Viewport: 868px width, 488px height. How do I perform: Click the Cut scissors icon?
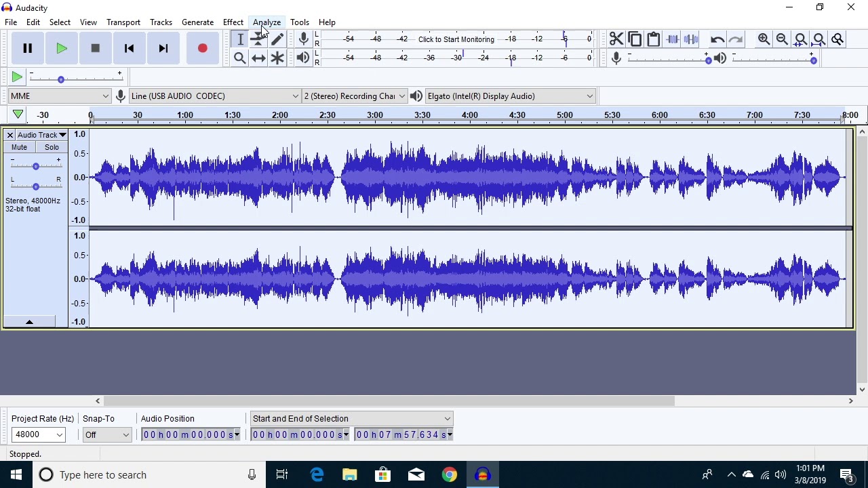coord(616,39)
